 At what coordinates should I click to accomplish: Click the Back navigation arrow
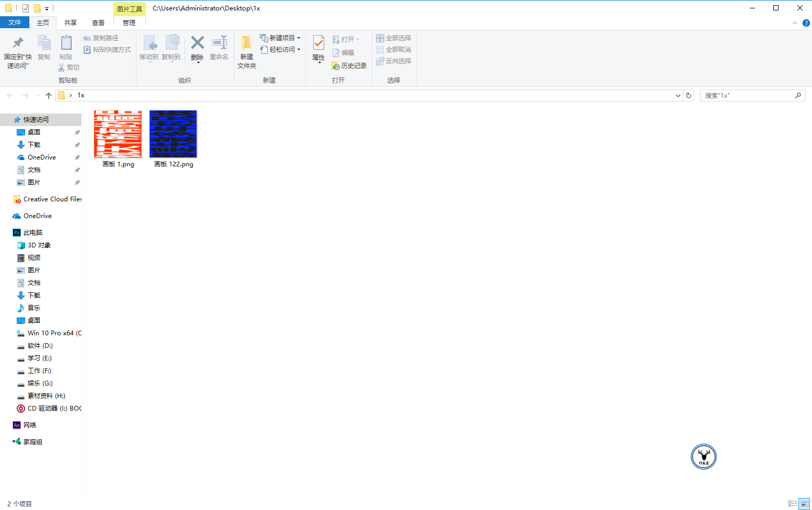click(x=10, y=96)
